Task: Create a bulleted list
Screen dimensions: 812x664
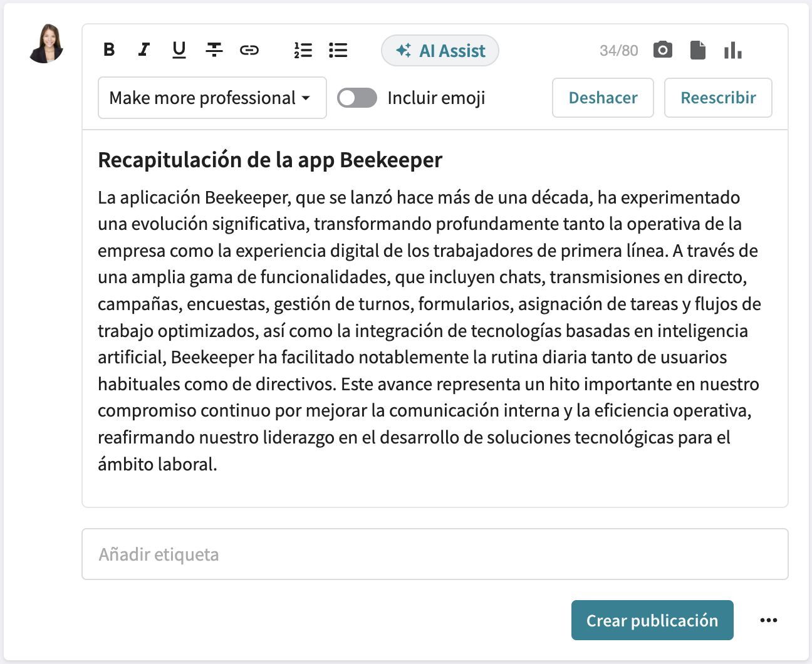Action: (338, 50)
